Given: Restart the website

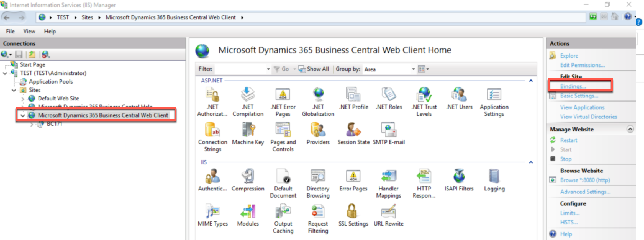Looking at the screenshot, I should (x=569, y=140).
